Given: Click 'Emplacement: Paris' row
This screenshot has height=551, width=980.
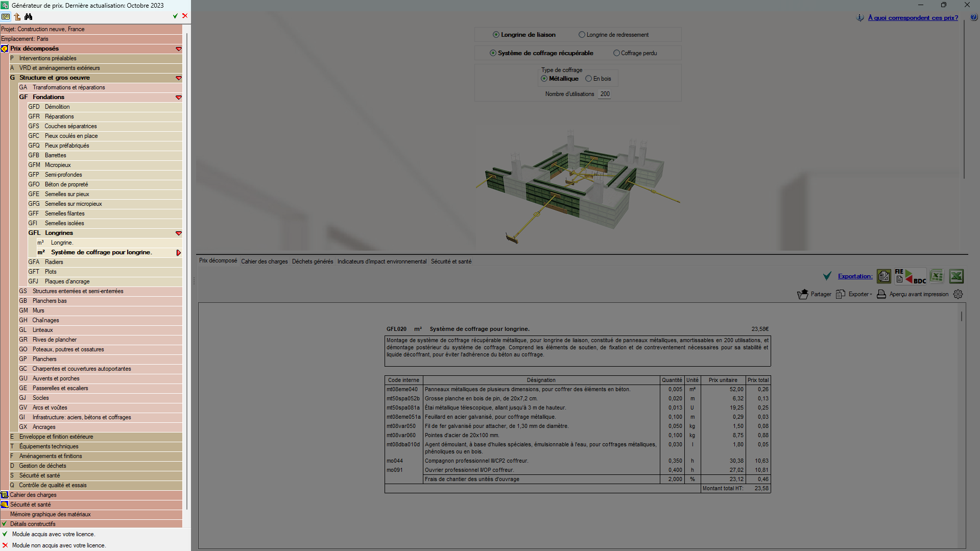Looking at the screenshot, I should tap(91, 39).
